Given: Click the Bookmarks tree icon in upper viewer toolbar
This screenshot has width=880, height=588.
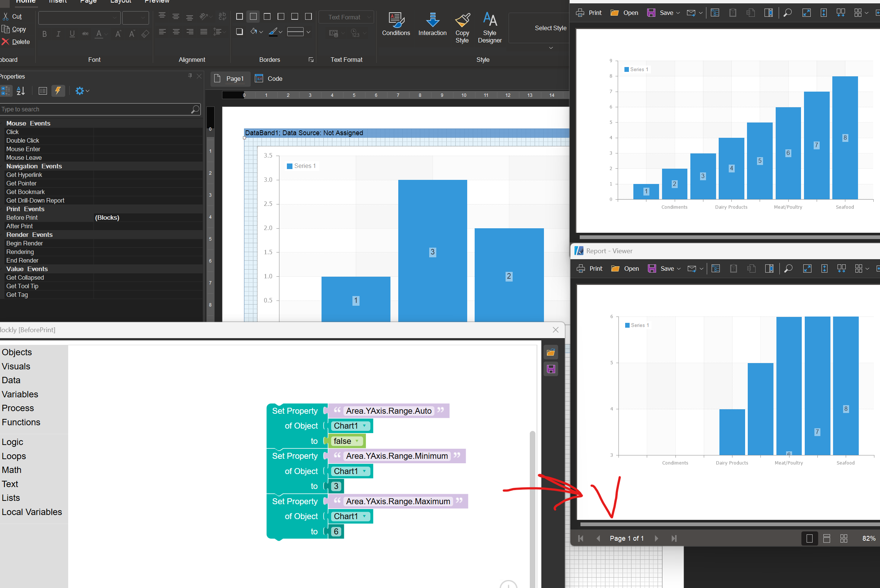Looking at the screenshot, I should (x=715, y=13).
